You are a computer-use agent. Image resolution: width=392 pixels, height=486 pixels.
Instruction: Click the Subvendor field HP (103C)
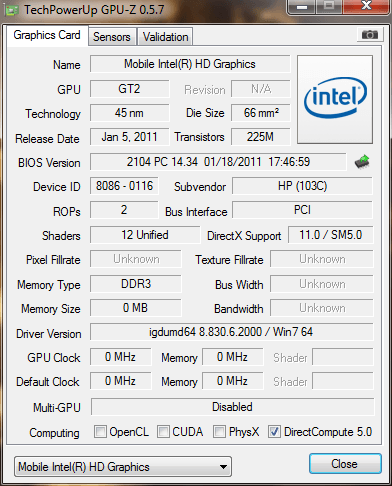[x=302, y=186]
